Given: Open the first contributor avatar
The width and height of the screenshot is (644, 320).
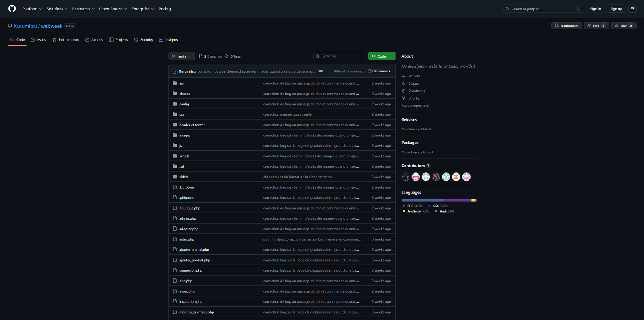Looking at the screenshot, I should point(406,177).
